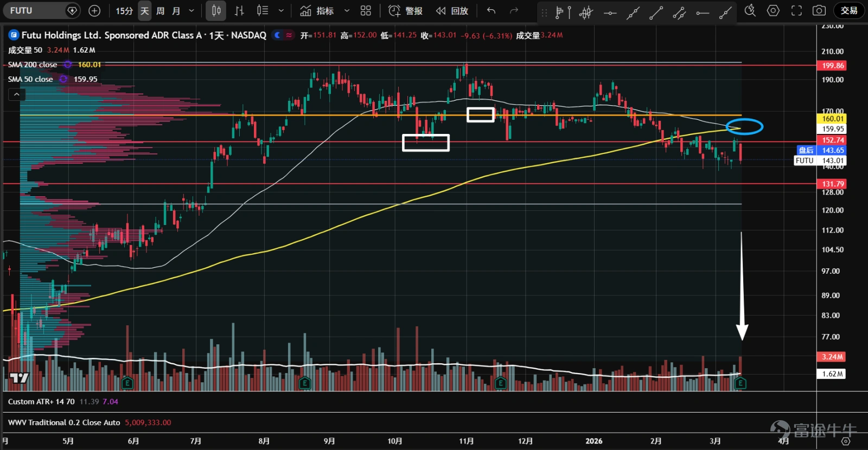
Task: Select the volume candles style icon
Action: click(x=263, y=10)
